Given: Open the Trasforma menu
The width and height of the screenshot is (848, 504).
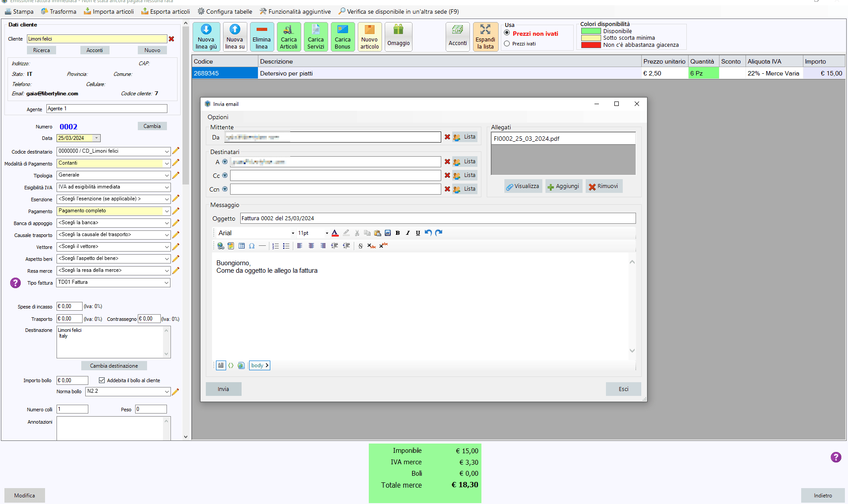Looking at the screenshot, I should click(58, 11).
